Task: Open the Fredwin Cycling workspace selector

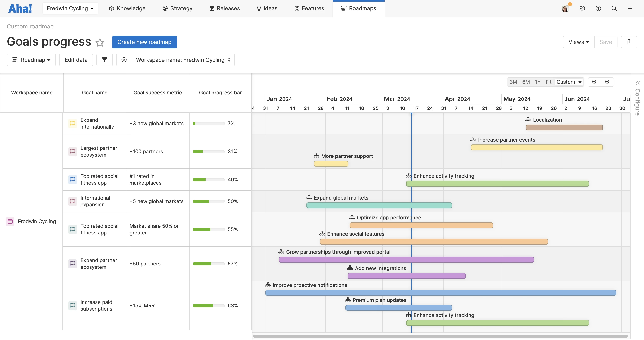Action: 70,8
